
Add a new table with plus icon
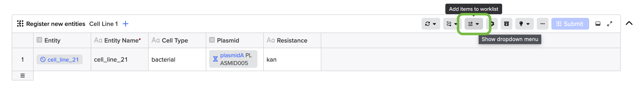click(x=126, y=24)
